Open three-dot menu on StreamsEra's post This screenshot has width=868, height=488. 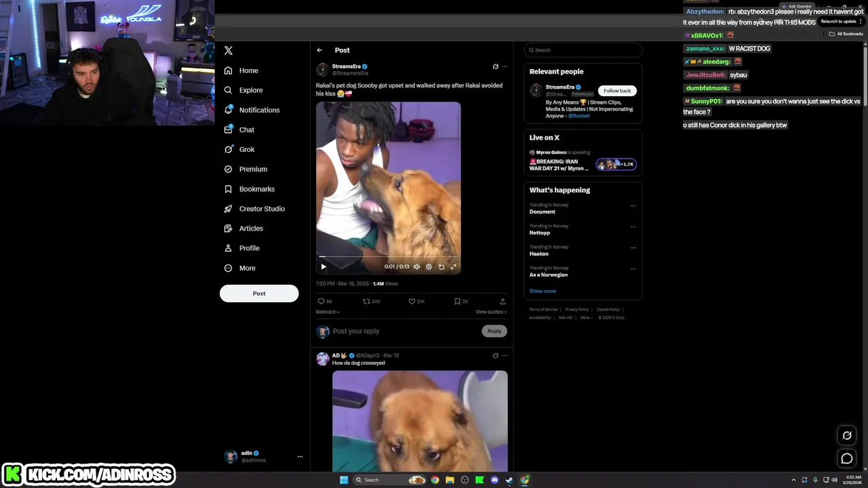pyautogui.click(x=504, y=66)
